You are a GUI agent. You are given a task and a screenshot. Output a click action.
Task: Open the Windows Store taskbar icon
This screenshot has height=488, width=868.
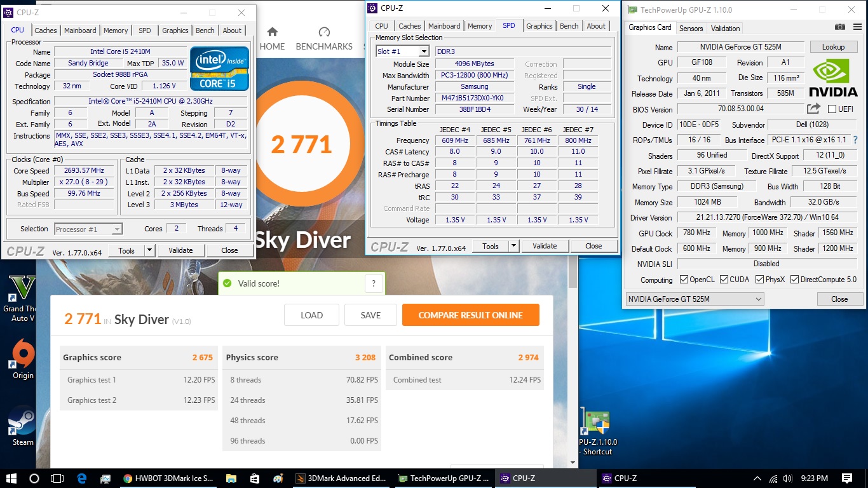click(255, 478)
